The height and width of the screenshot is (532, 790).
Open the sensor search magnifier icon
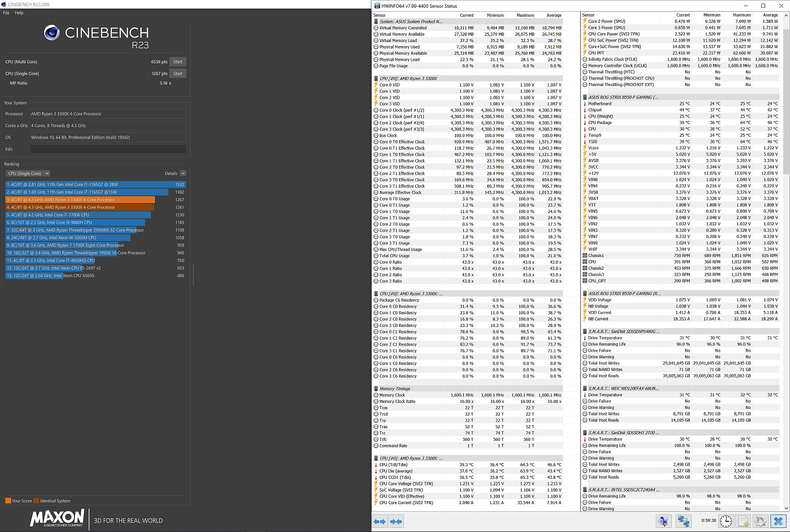point(663,521)
